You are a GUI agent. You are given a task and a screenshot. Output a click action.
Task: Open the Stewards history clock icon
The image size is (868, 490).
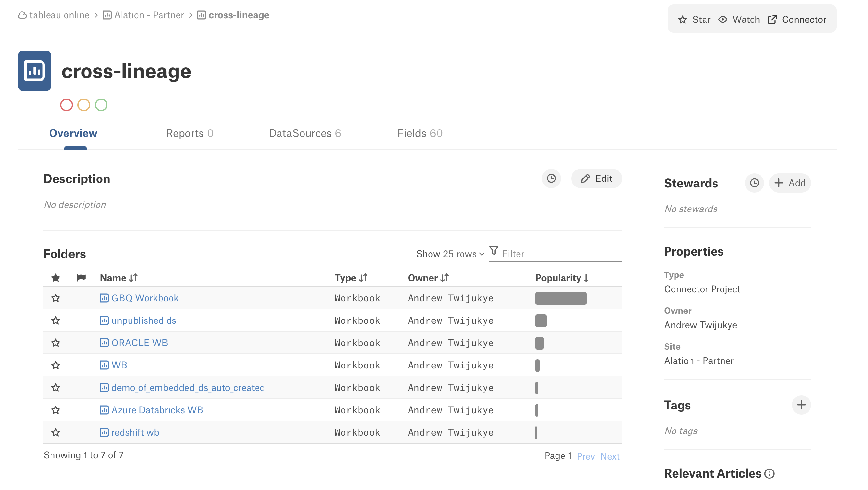point(754,183)
